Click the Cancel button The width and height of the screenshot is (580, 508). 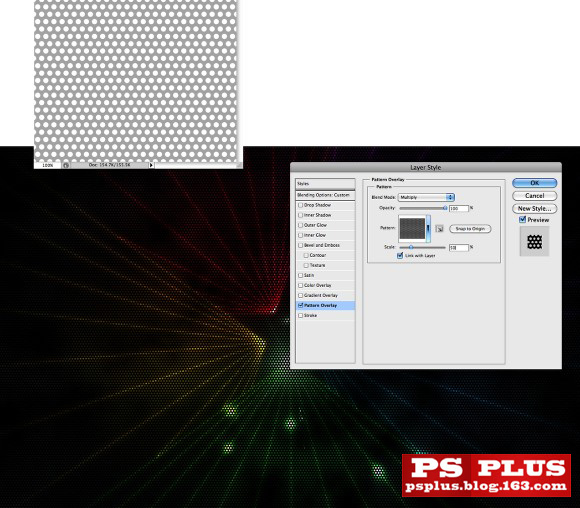[535, 196]
